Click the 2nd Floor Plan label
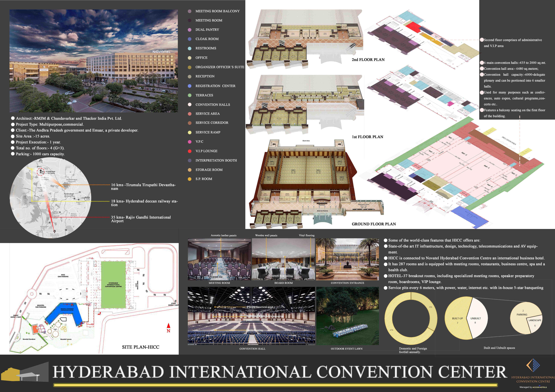The height and width of the screenshot is (392, 555). click(x=368, y=60)
